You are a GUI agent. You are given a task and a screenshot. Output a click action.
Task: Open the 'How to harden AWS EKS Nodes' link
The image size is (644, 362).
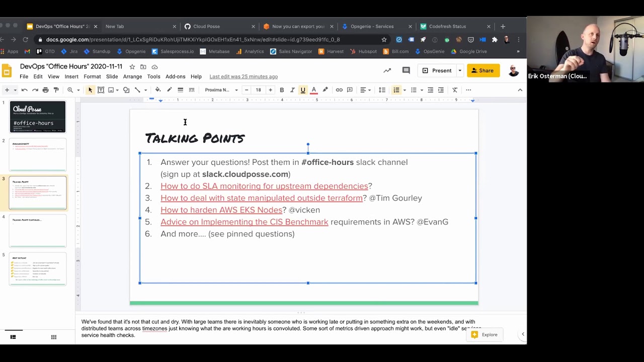[x=221, y=210]
